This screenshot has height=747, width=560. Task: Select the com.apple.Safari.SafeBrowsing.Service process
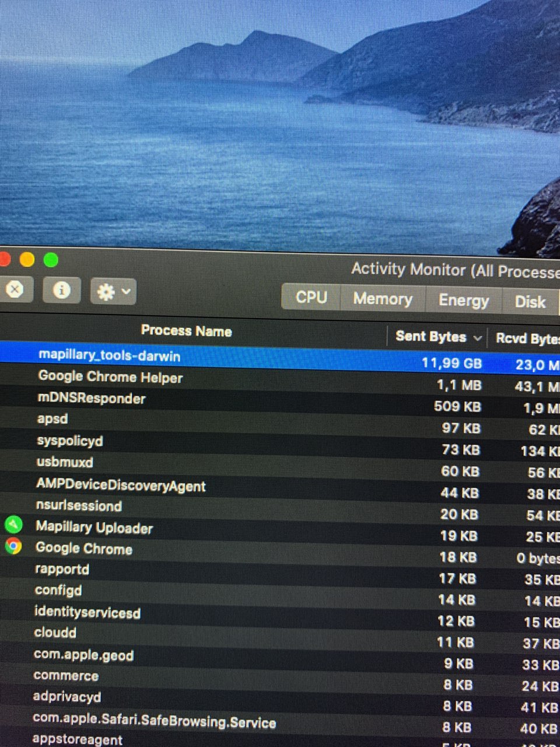(154, 720)
